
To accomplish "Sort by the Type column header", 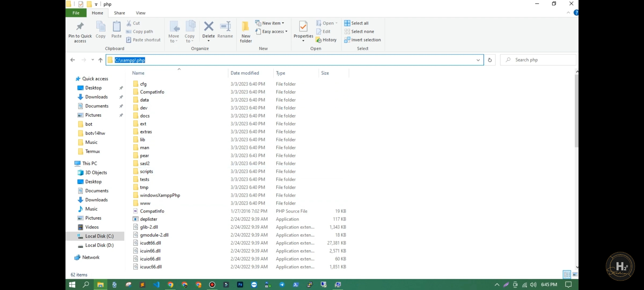I will [280, 73].
